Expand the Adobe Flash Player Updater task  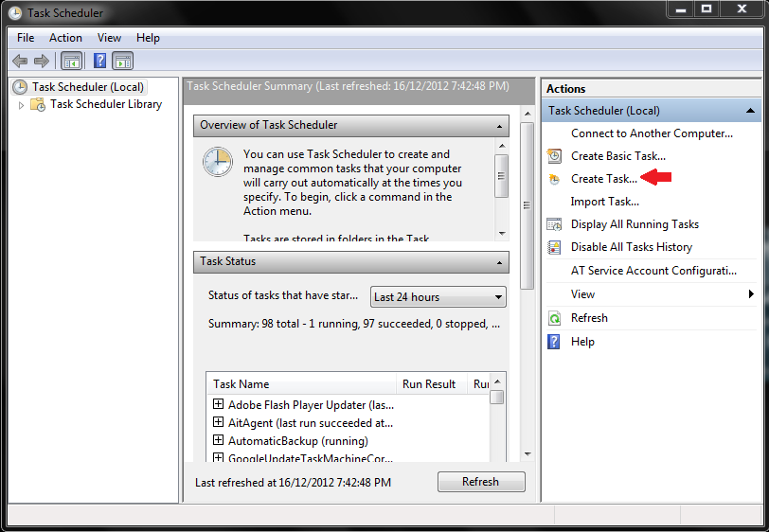(x=218, y=404)
